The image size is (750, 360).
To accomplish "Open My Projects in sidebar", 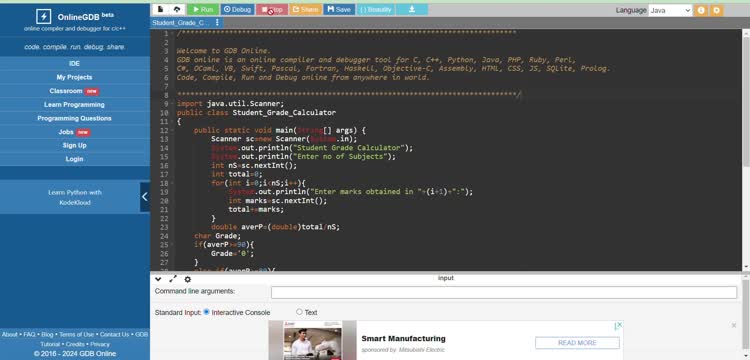I will tap(75, 77).
